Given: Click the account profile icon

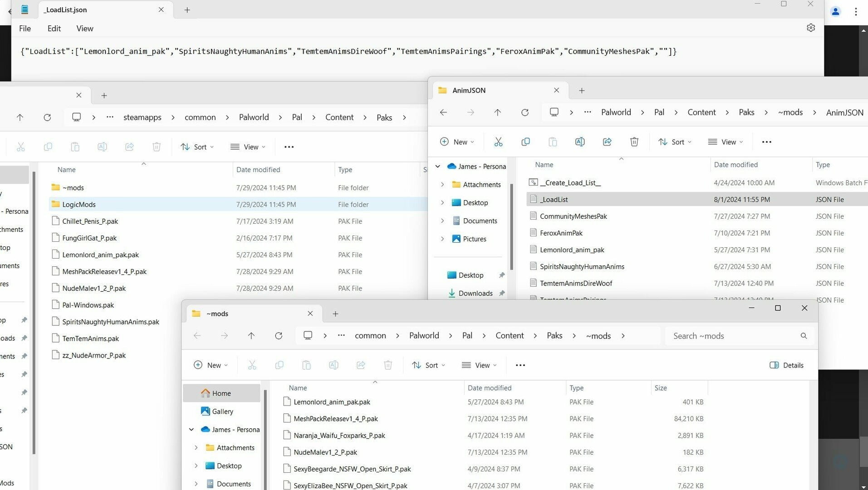Looking at the screenshot, I should pyautogui.click(x=835, y=12).
